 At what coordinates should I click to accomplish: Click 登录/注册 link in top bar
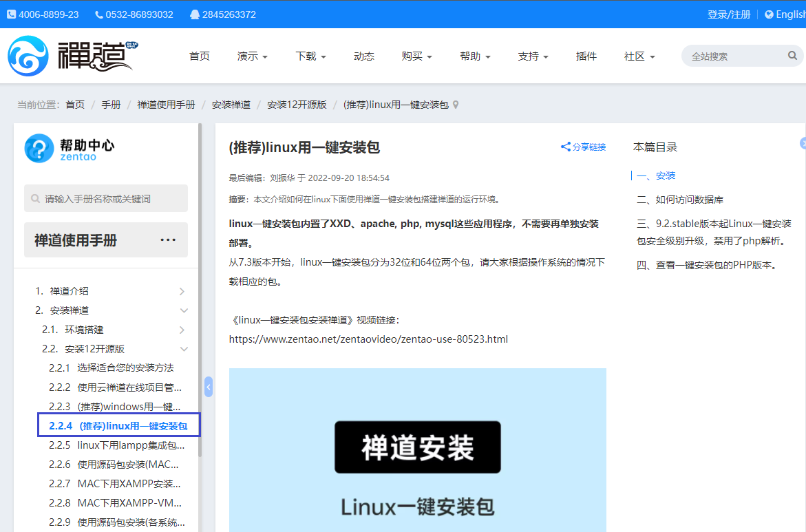pyautogui.click(x=728, y=14)
